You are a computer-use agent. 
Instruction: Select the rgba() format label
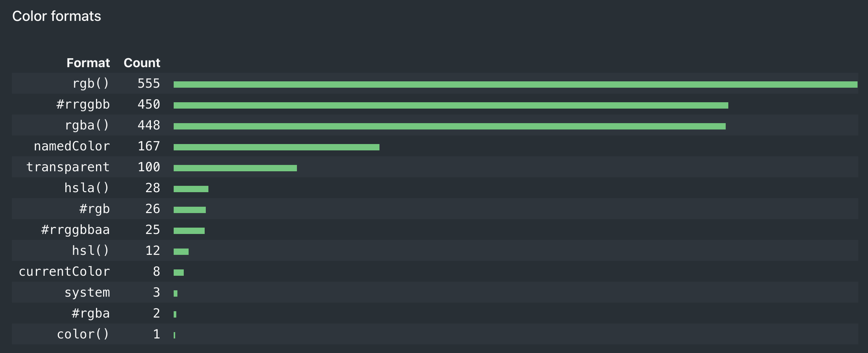point(87,125)
